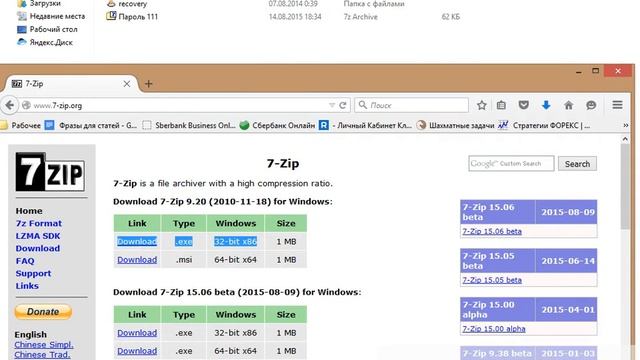
Task: Click the scrollbar up arrow
Action: click(625, 139)
